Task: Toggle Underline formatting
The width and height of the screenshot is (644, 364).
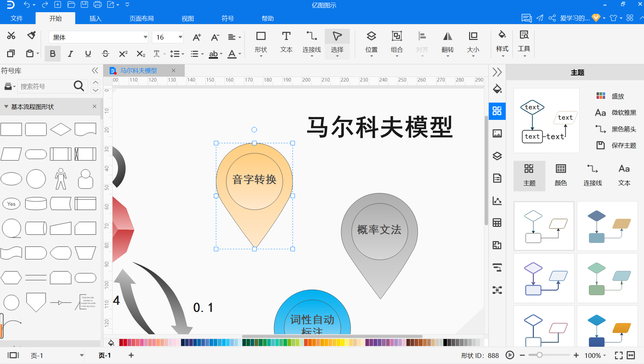Action: pyautogui.click(x=88, y=54)
